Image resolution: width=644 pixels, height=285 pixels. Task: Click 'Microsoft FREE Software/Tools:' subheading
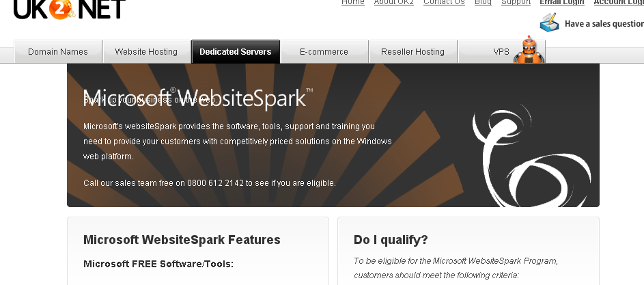(158, 264)
